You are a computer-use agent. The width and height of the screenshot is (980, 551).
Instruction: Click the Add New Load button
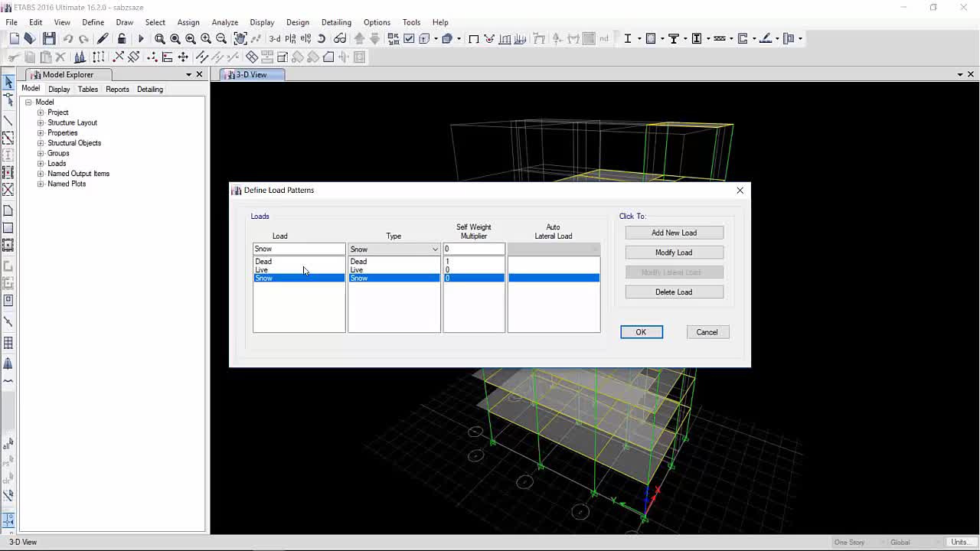click(674, 233)
